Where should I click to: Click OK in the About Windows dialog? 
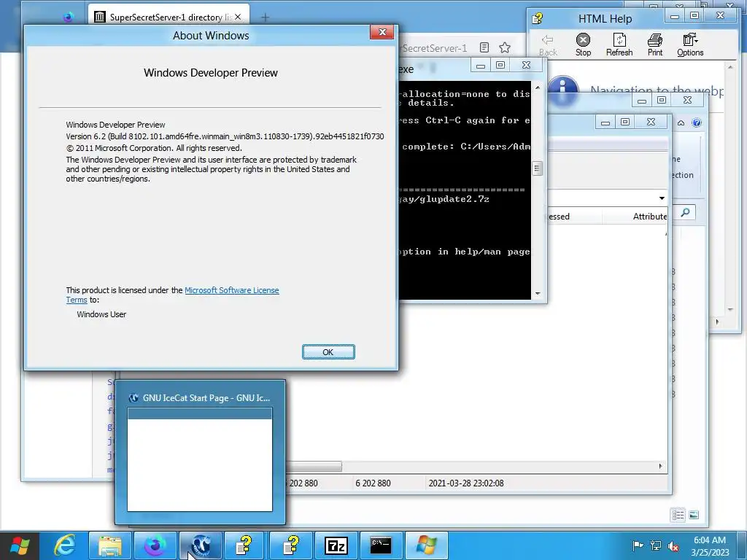pos(328,352)
